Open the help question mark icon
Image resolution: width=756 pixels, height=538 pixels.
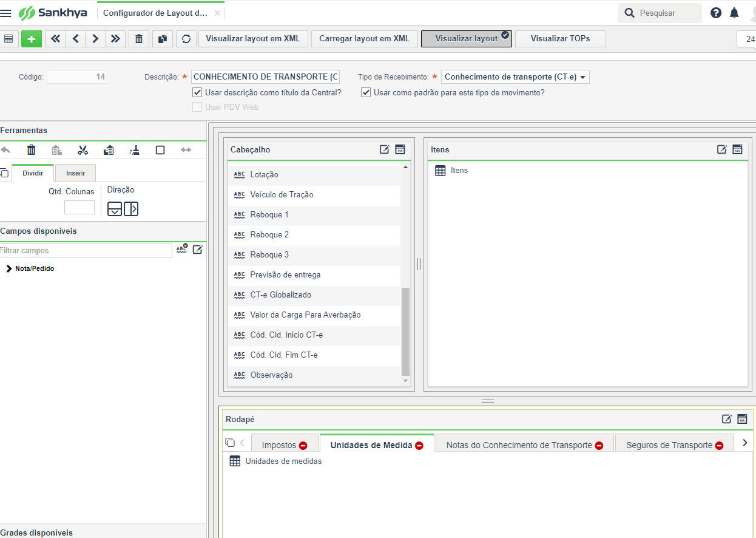pos(716,13)
